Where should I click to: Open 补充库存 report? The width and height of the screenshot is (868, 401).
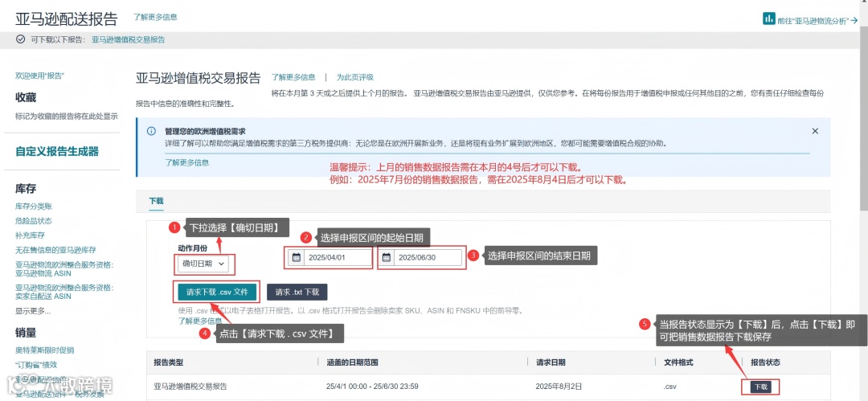click(x=30, y=235)
